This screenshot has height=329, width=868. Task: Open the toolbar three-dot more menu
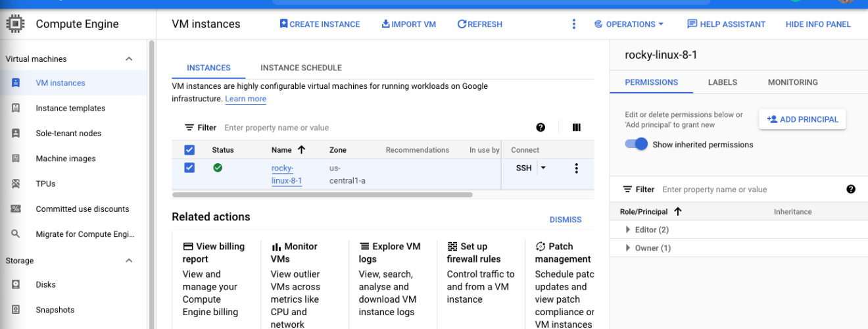(573, 24)
